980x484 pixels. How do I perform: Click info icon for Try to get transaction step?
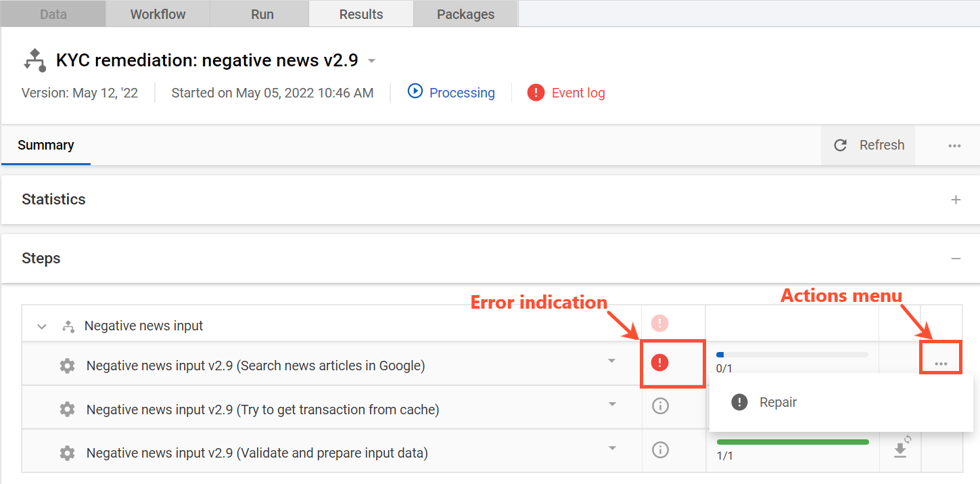pyautogui.click(x=660, y=405)
